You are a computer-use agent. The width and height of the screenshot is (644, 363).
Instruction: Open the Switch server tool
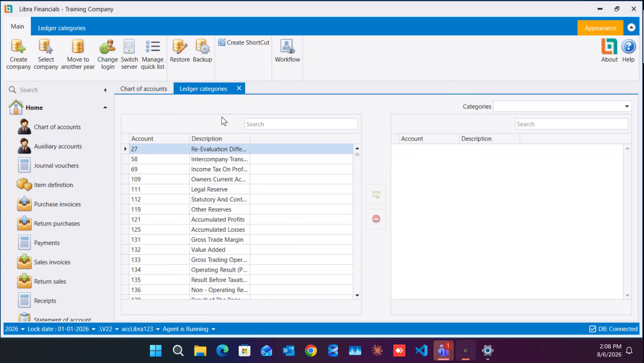pos(129,54)
